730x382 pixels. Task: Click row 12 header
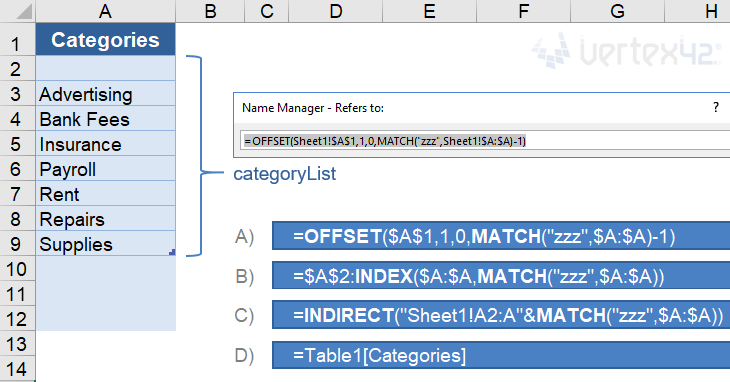(x=17, y=319)
